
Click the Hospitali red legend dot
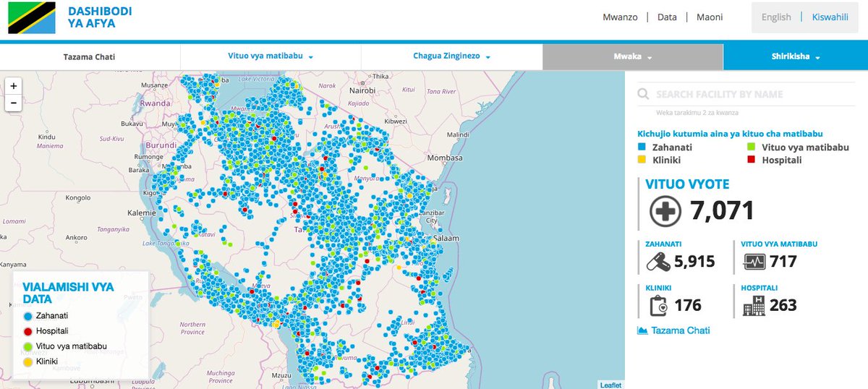[x=28, y=331]
